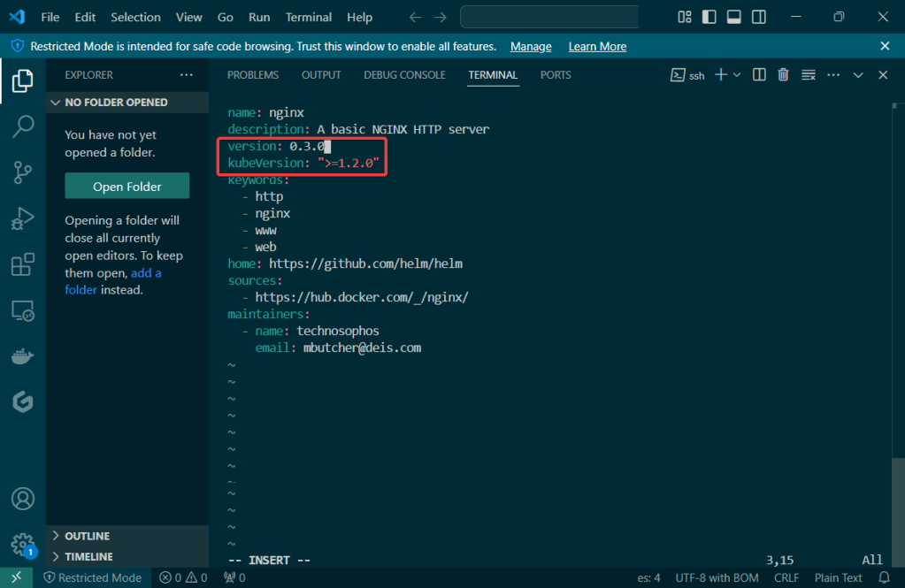Viewport: 905px width, 588px height.
Task: Open the new terminal launch profile dropdown
Action: [737, 75]
